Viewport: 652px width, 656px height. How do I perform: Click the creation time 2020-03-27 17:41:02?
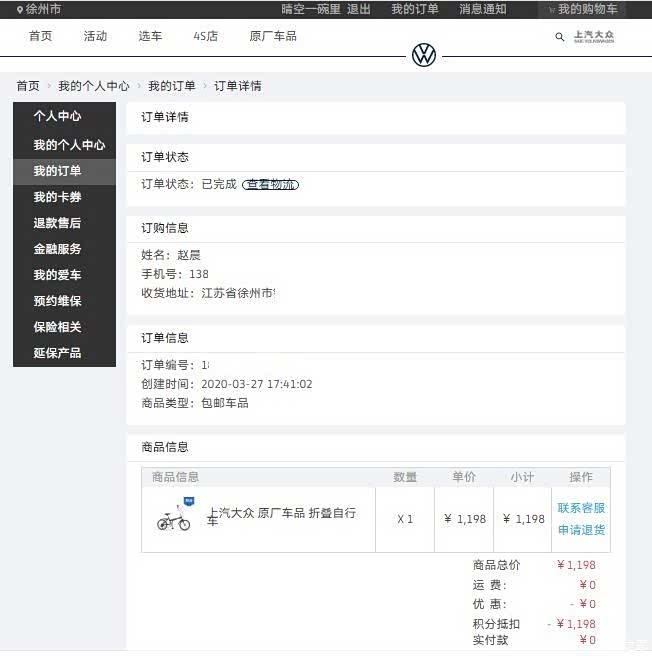tap(257, 384)
